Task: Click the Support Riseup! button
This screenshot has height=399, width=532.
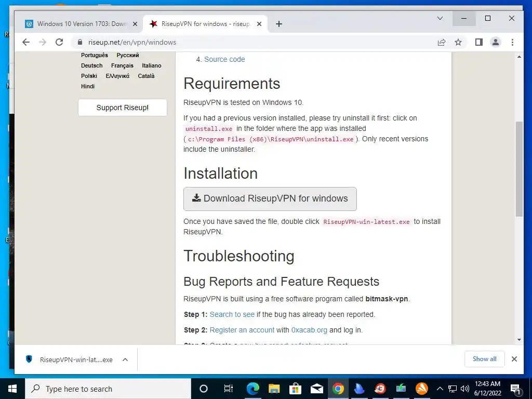Action: pyautogui.click(x=123, y=108)
